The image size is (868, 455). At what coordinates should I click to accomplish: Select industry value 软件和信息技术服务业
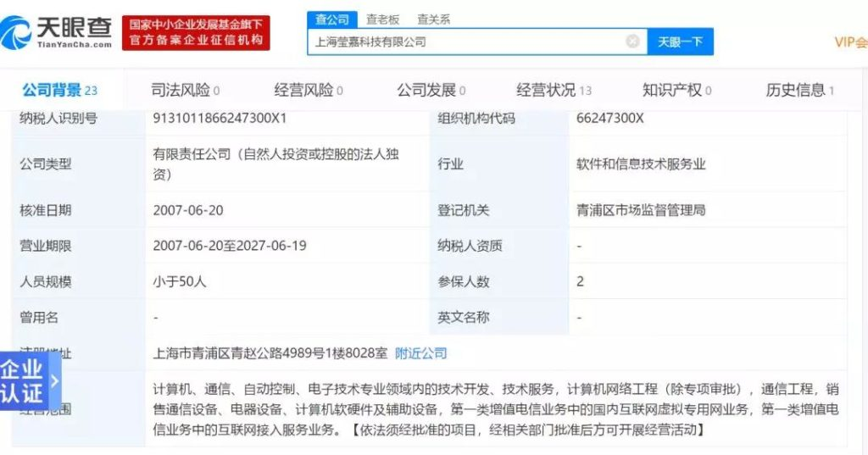coord(641,164)
